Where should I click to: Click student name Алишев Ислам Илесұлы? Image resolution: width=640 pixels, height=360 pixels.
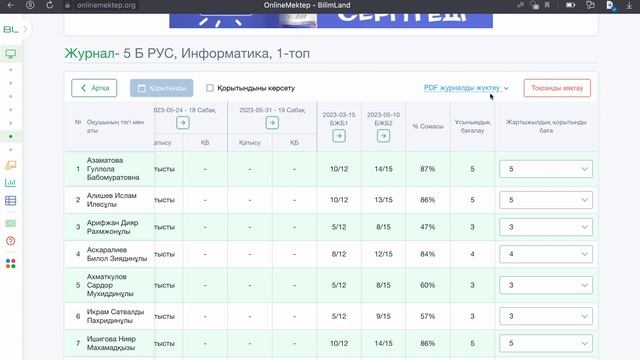click(111, 200)
